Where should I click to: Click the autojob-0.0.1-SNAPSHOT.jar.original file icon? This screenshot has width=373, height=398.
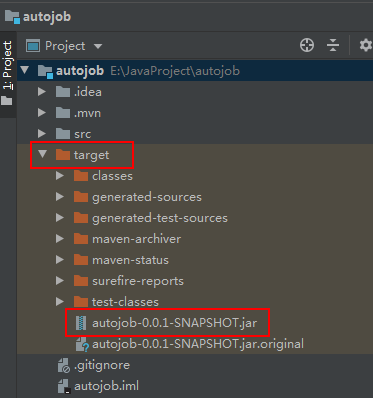82,344
